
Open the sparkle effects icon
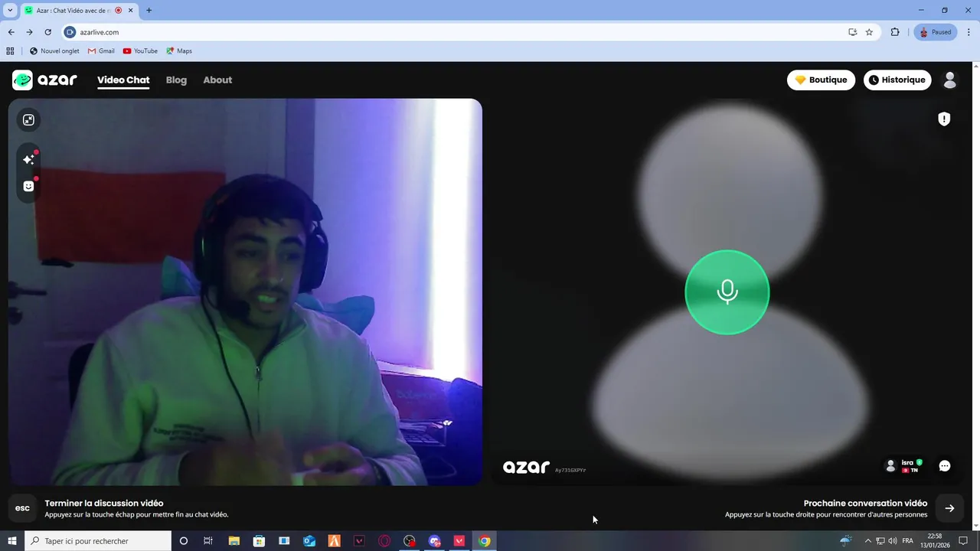[28, 159]
